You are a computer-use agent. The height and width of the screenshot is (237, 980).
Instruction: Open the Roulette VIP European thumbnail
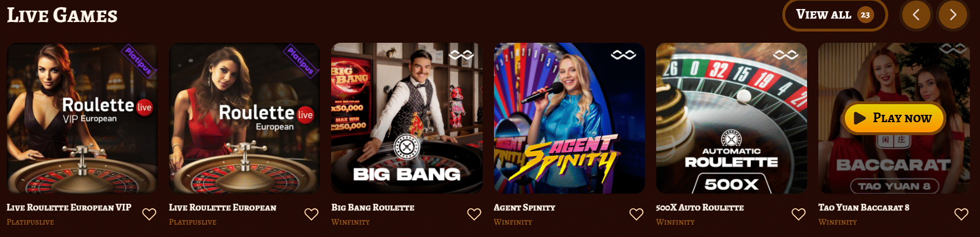tap(82, 118)
